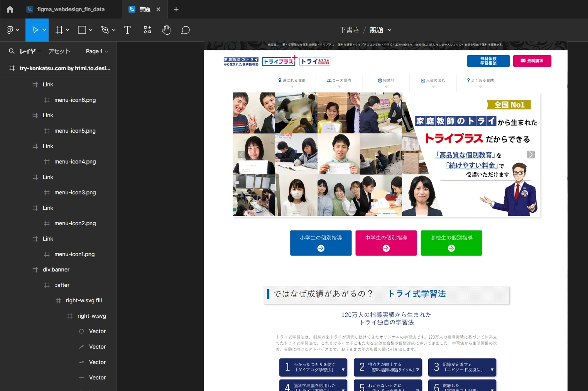The height and width of the screenshot is (391, 588).
Task: Select the Rectangle shape tool
Action: [82, 30]
